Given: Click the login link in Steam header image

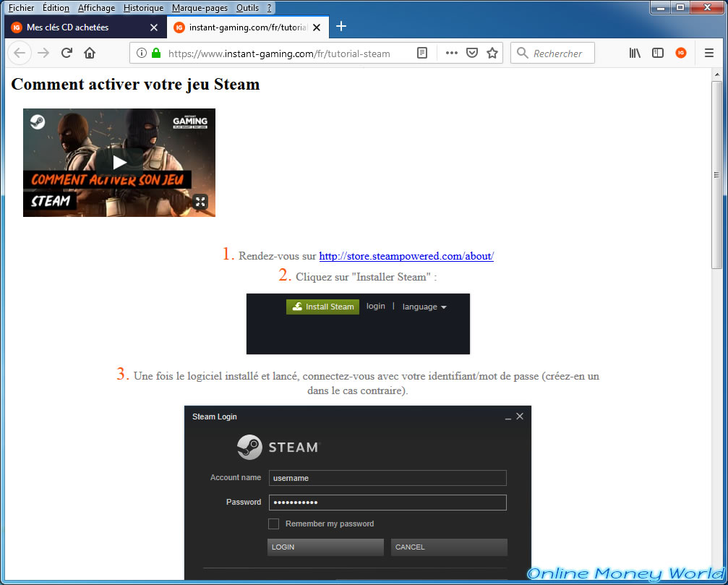Looking at the screenshot, I should 376,306.
